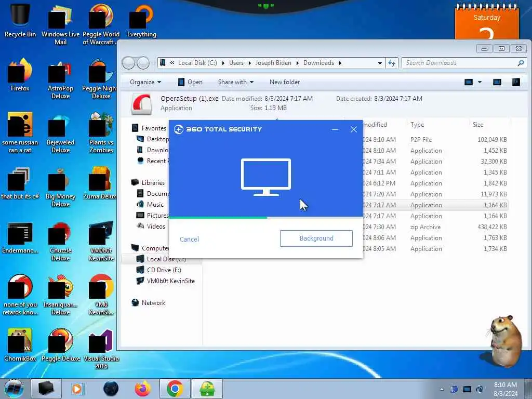Click the OperaSetup file icon in details pane

click(x=141, y=104)
